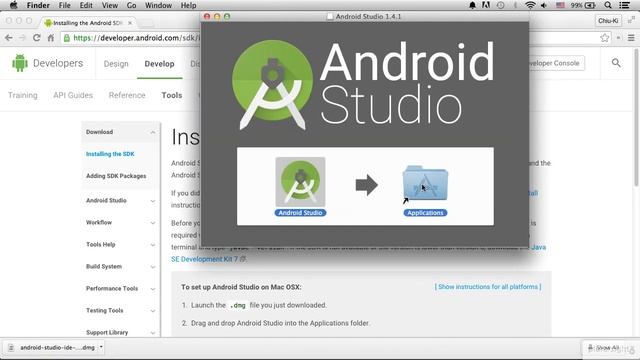The height and width of the screenshot is (360, 640).
Task: Close the Installing the Android SDK tab
Action: [x=130, y=23]
